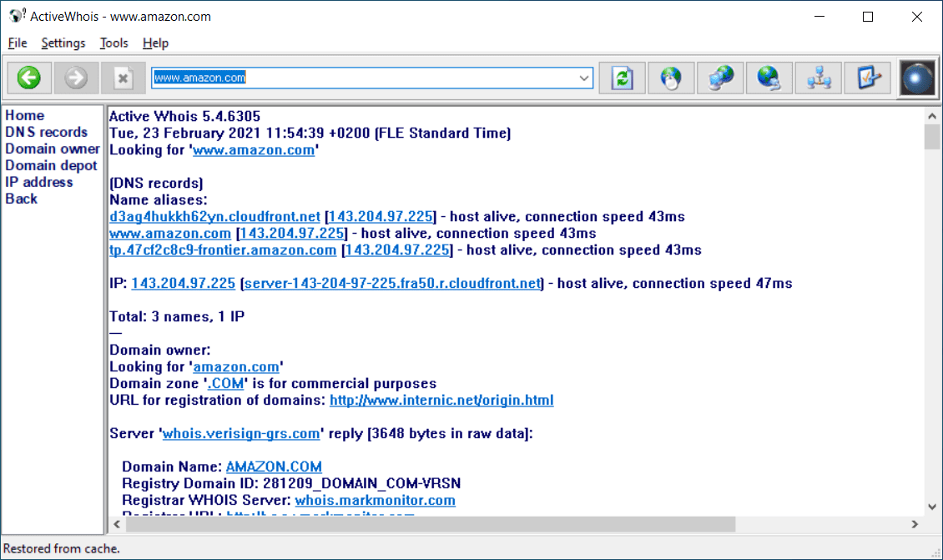Jump to DNS records in sidebar
Screen dimensions: 943x560
pyautogui.click(x=46, y=132)
